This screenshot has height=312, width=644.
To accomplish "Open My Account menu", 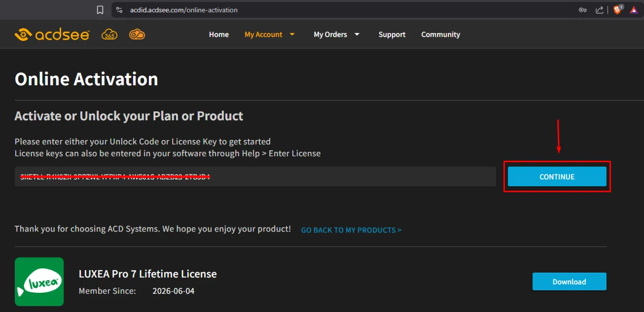I will click(x=263, y=35).
